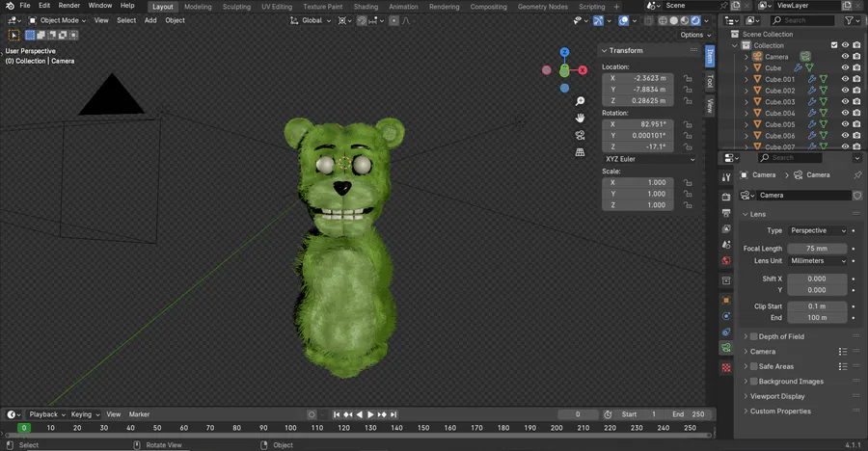
Task: Disable Cube.005 in renders via camera icon
Action: (x=857, y=124)
